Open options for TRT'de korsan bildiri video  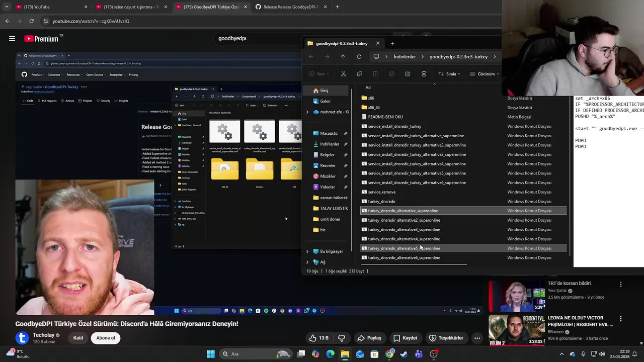point(620,284)
